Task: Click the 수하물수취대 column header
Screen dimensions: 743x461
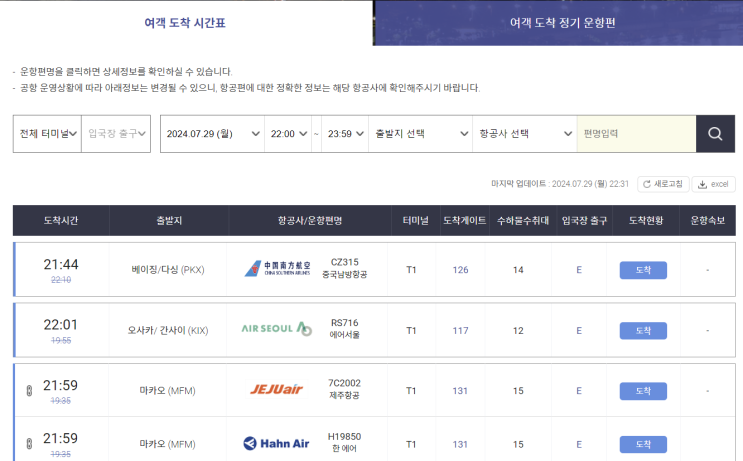Action: [x=523, y=220]
